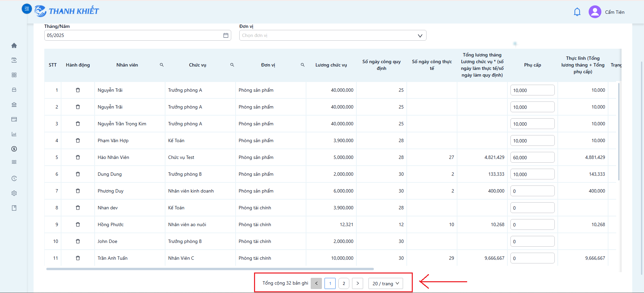Open the home icon in sidebar
The image size is (644, 293).
pyautogui.click(x=14, y=45)
